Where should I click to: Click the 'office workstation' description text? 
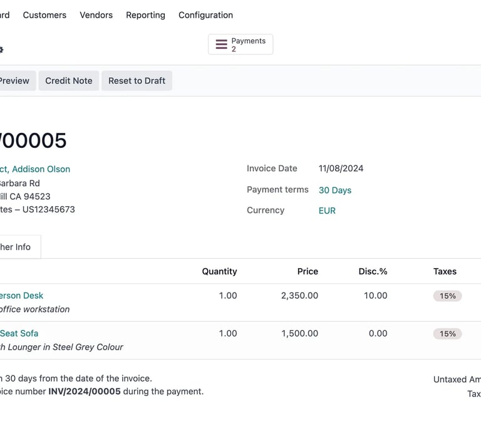(x=34, y=310)
